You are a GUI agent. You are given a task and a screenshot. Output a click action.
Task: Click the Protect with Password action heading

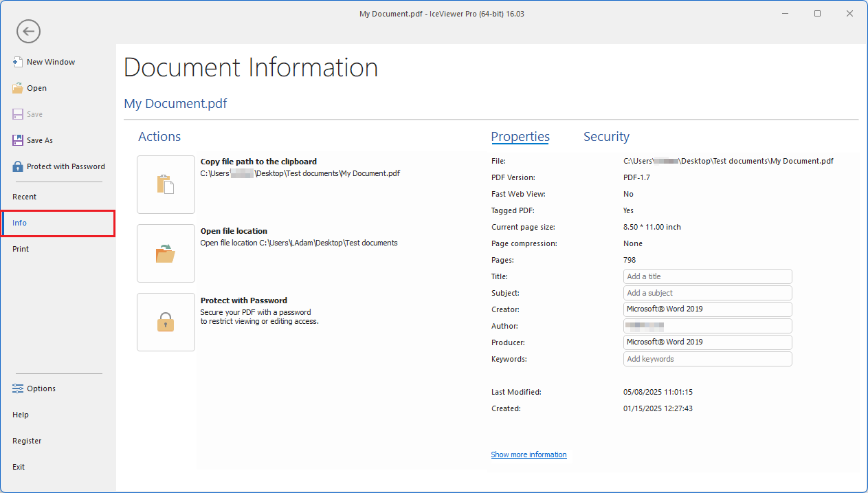244,300
